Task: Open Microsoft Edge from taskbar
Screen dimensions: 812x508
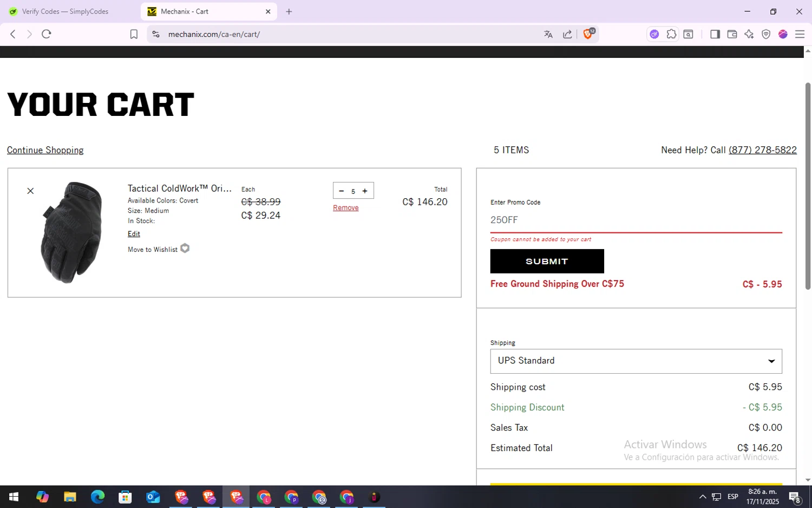Action: [x=97, y=497]
